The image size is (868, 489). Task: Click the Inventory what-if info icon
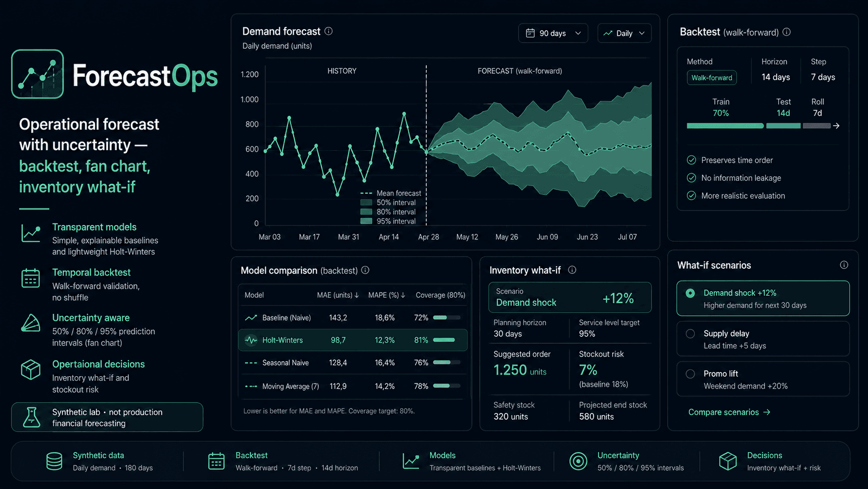pos(572,270)
